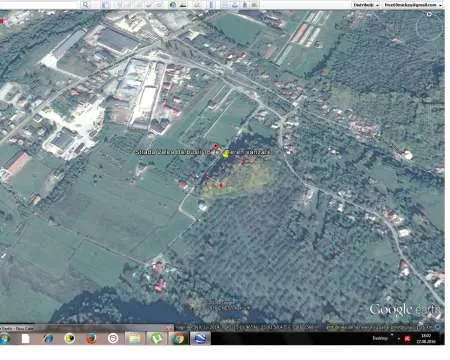Click the search magnifier icon in toolbar
This screenshot has width=450, height=360.
pos(85,4)
